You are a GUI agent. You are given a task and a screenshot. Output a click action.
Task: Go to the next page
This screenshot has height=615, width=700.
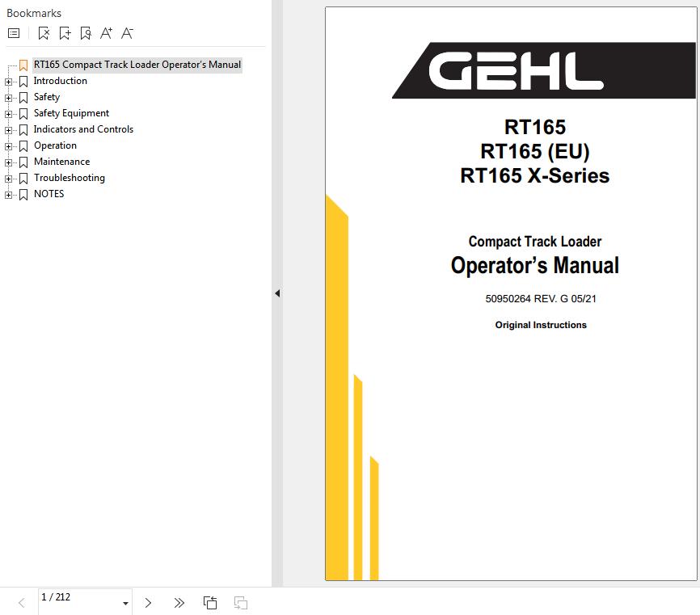[148, 603]
